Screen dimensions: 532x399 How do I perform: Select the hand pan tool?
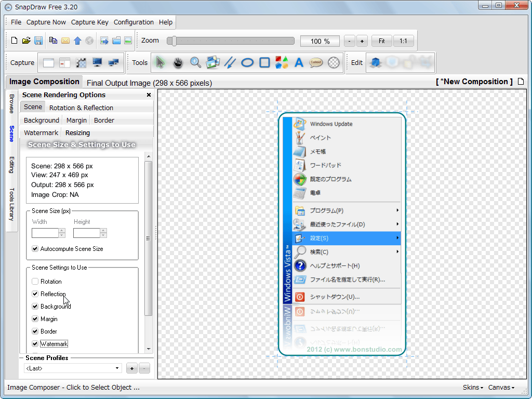[178, 63]
